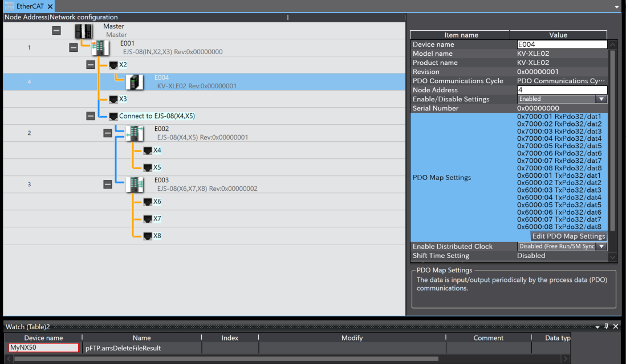Click the Edit PDO Map Settings button
Viewport: 626px width, 364px height.
pyautogui.click(x=568, y=236)
